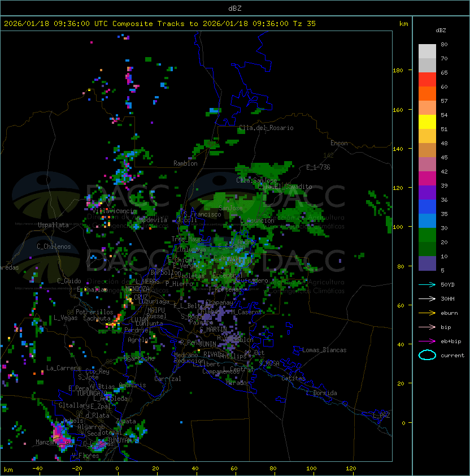Click 'L_Dormida' on the map
470x476 pixels.
point(321,393)
